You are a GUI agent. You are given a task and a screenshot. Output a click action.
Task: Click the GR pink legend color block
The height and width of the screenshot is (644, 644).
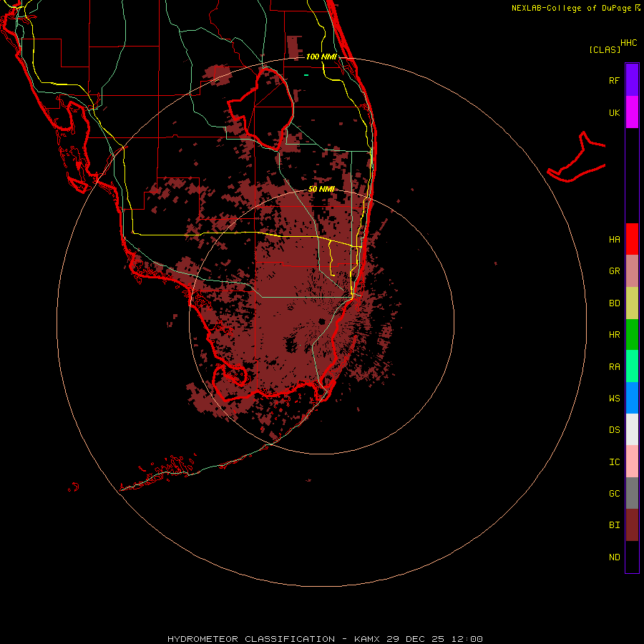click(x=632, y=271)
